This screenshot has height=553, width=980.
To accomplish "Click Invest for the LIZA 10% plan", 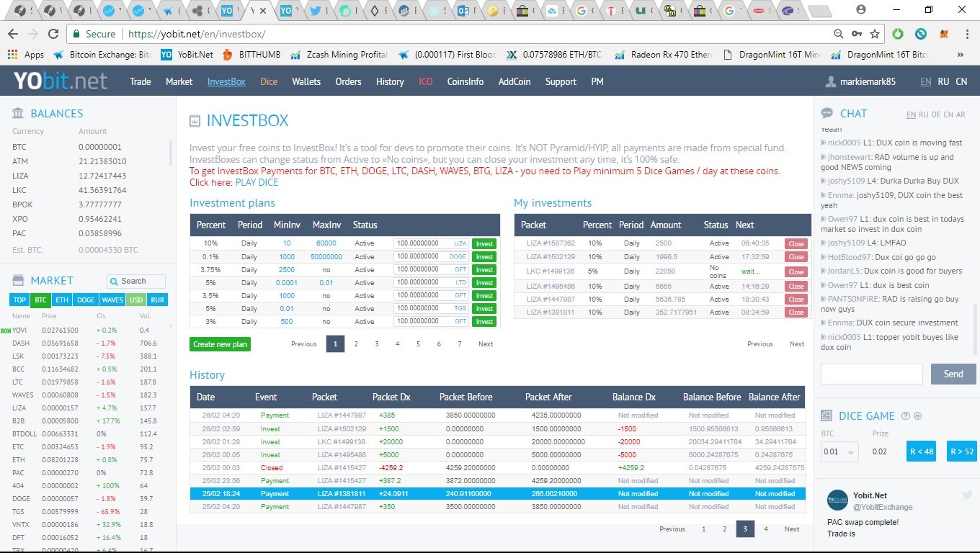I will pyautogui.click(x=484, y=244).
